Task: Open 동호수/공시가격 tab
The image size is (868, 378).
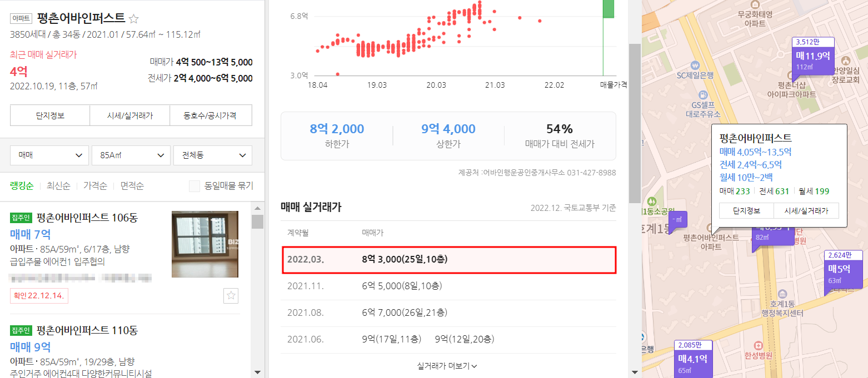Action: [210, 115]
